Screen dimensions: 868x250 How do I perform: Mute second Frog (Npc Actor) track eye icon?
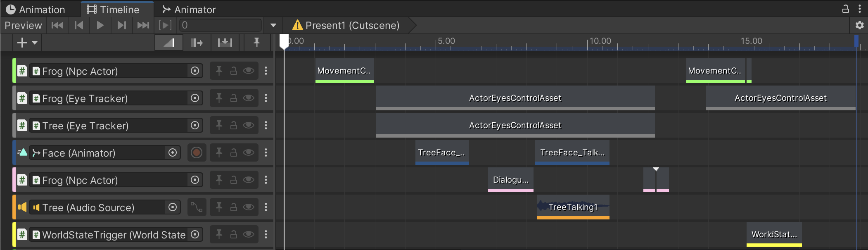click(x=249, y=180)
